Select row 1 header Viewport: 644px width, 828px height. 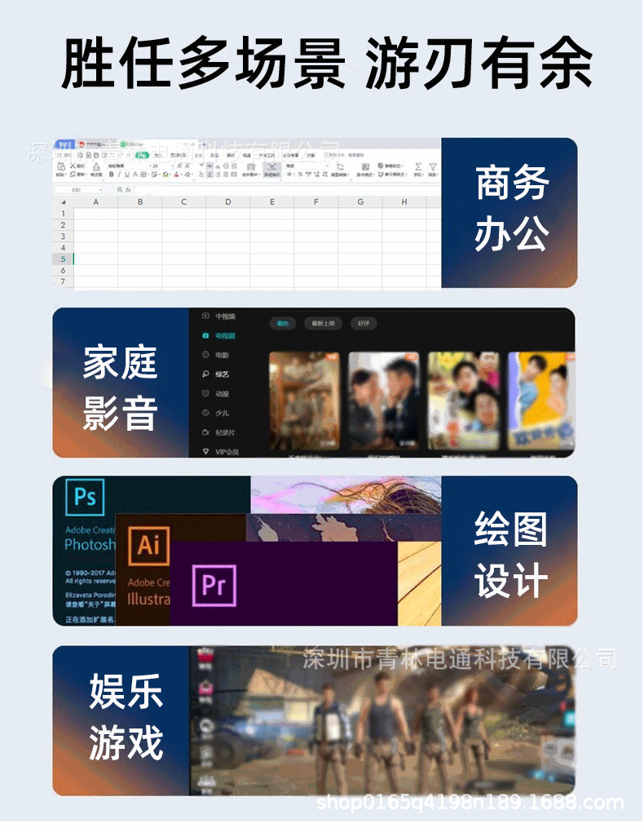(63, 214)
